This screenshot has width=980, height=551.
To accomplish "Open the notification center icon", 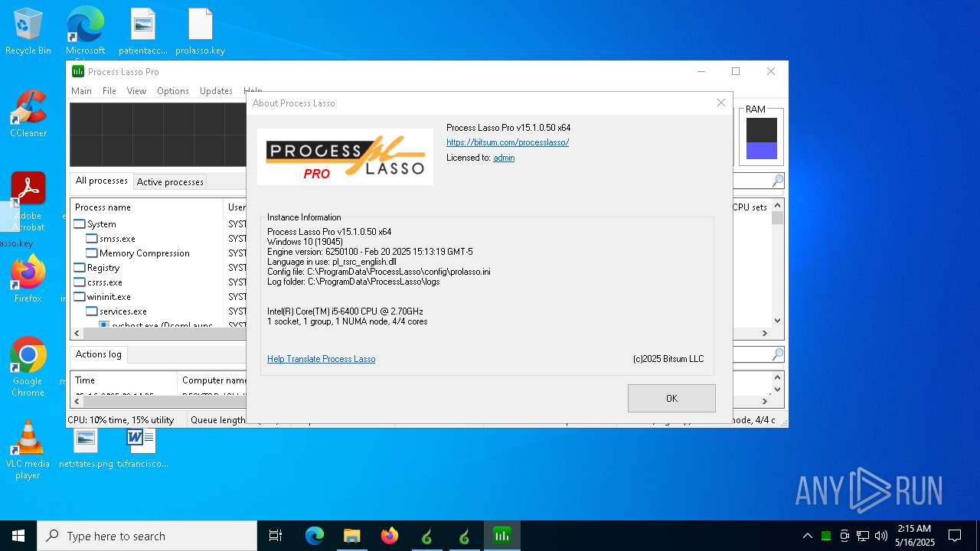I will 955,536.
